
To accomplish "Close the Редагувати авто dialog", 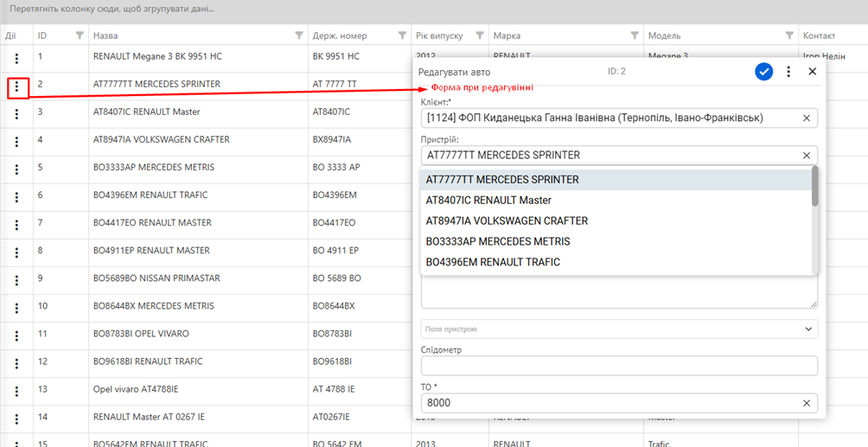I will coord(813,72).
